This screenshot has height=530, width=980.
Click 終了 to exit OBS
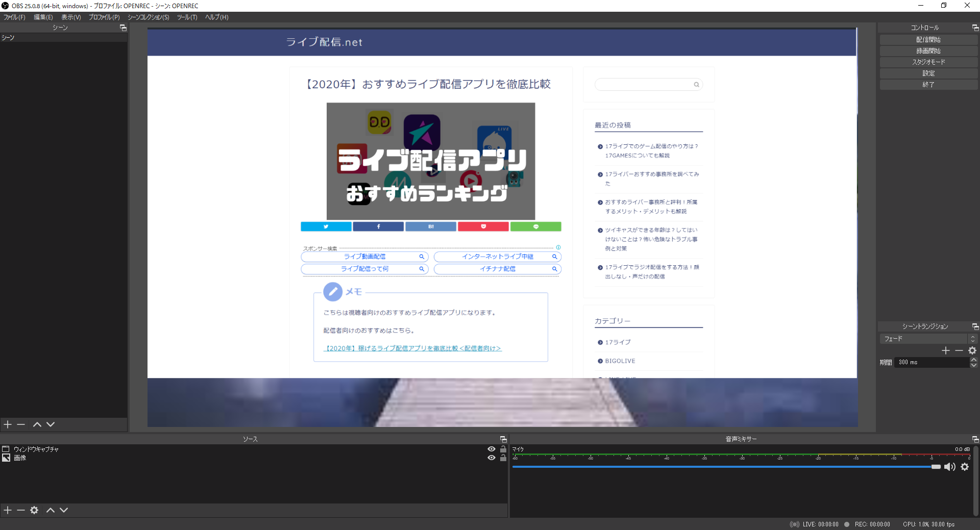pos(928,85)
